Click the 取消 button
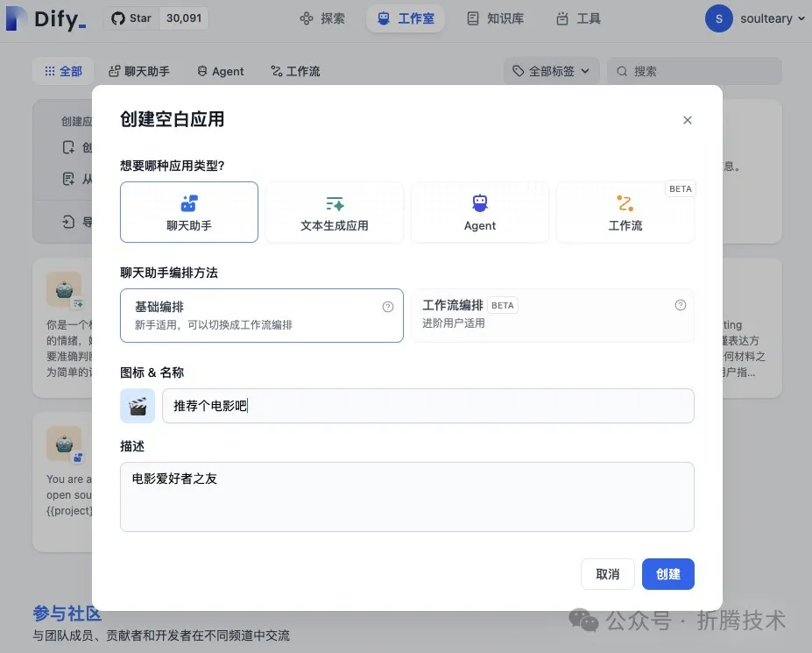The image size is (812, 653). point(607,574)
